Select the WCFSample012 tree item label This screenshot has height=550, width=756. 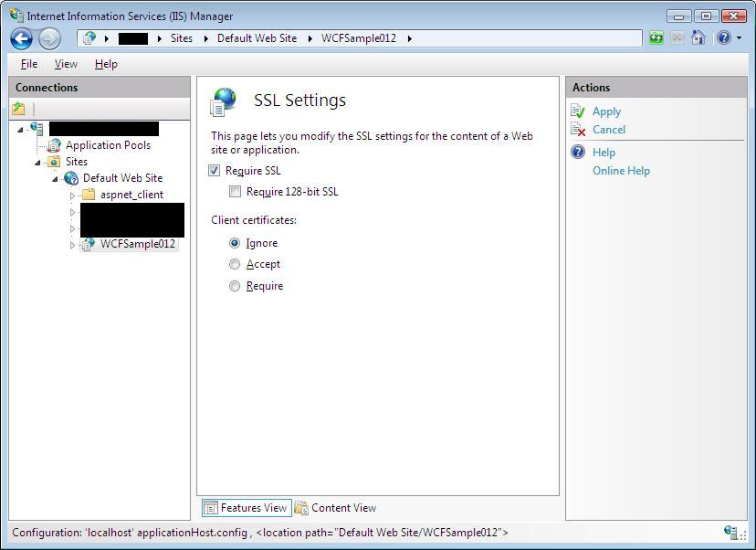(x=137, y=244)
